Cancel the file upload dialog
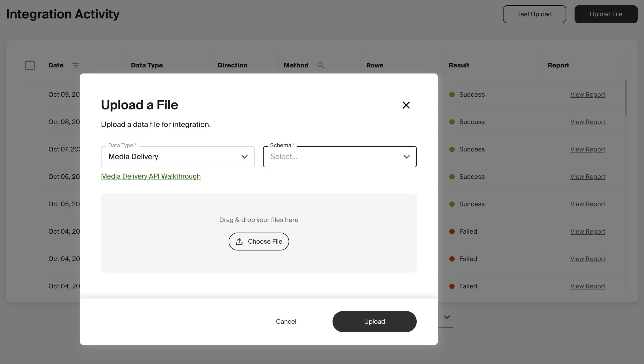Viewport: 644px width, 364px height. pos(286,322)
